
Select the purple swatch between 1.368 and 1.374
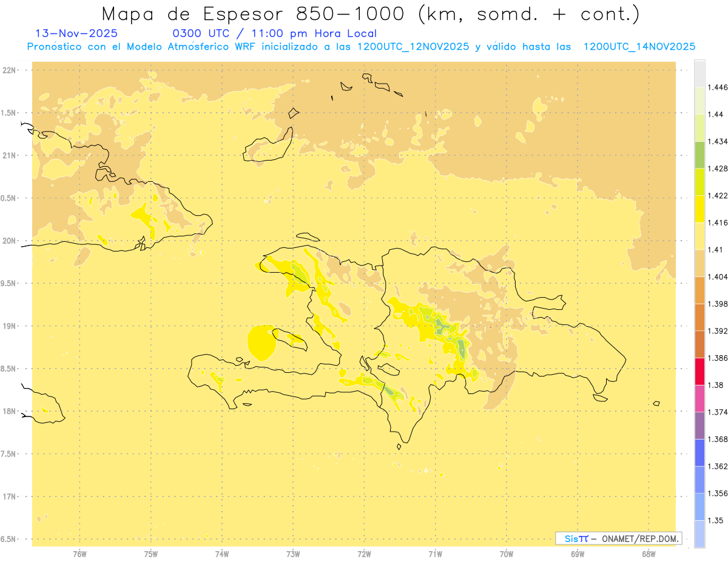coord(699,425)
